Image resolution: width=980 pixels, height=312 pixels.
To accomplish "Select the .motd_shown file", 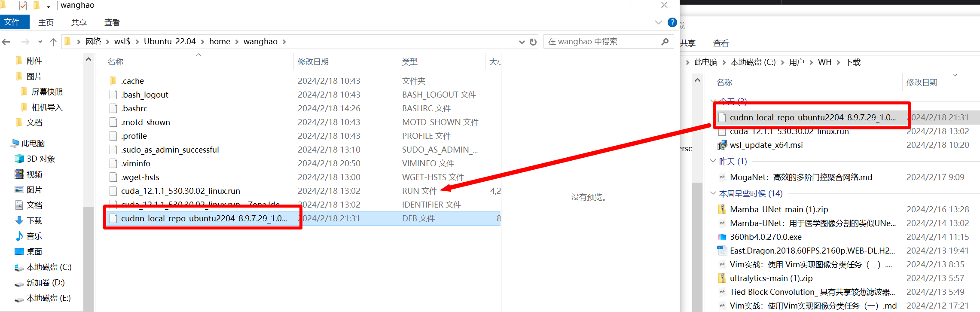I will click(x=145, y=122).
